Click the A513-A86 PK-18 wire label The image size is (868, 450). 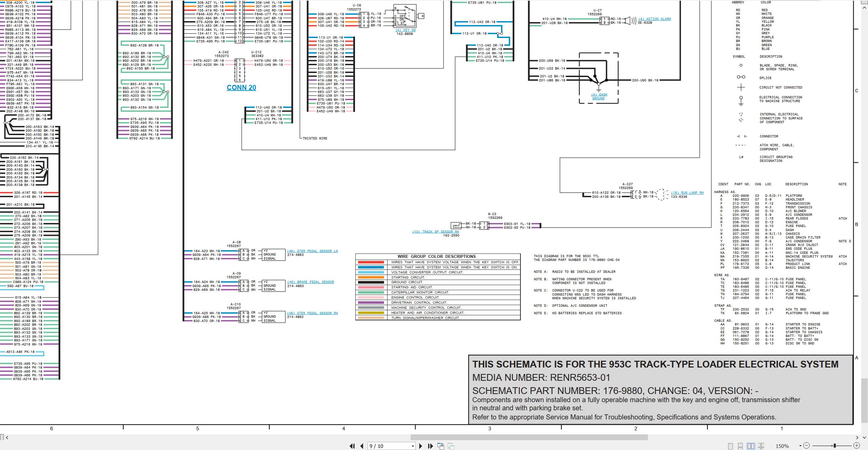coord(20,352)
